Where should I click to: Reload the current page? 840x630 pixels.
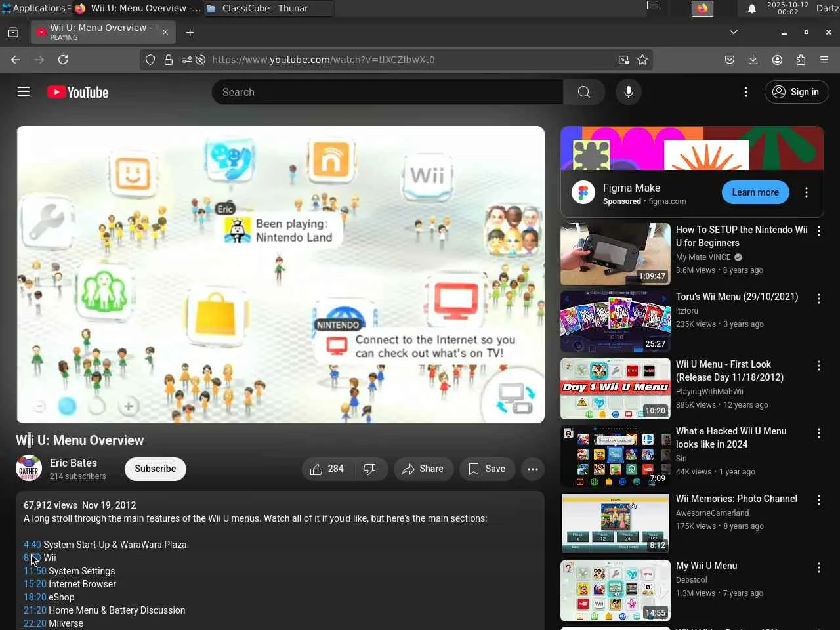coord(63,60)
